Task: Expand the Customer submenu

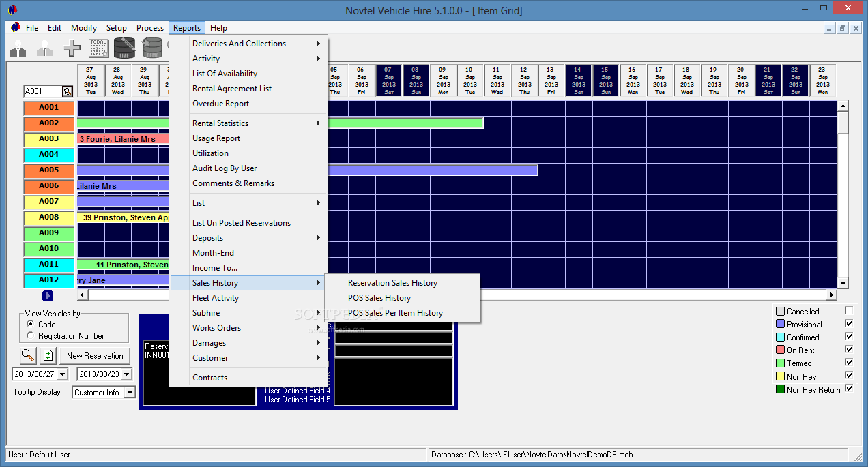Action: 249,358
